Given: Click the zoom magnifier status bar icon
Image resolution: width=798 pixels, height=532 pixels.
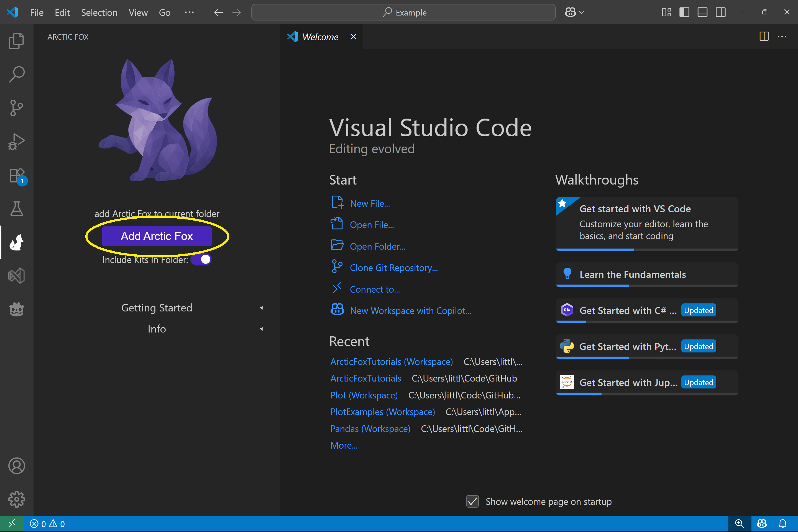Looking at the screenshot, I should pyautogui.click(x=739, y=524).
